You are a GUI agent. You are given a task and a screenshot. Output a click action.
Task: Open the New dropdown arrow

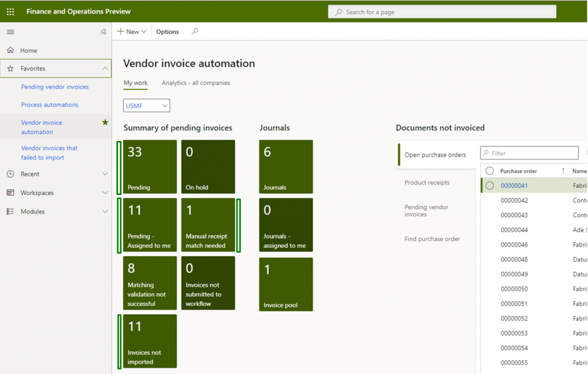[144, 32]
